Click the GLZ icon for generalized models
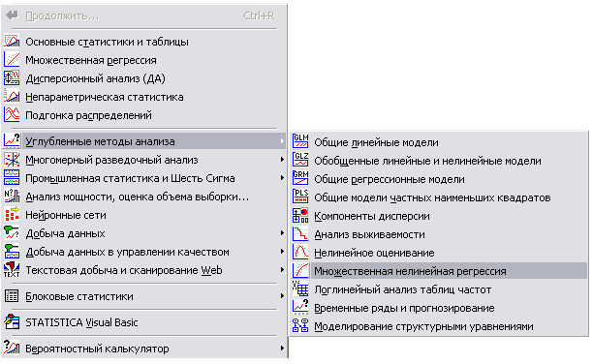 pos(300,161)
